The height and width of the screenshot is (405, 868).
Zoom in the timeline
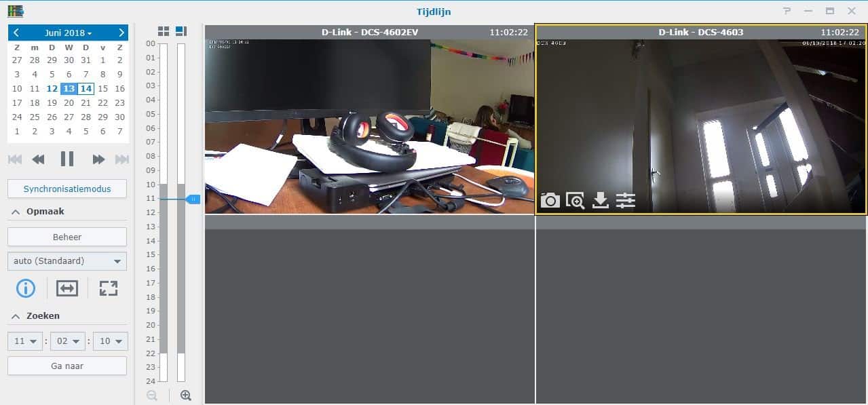coord(185,395)
